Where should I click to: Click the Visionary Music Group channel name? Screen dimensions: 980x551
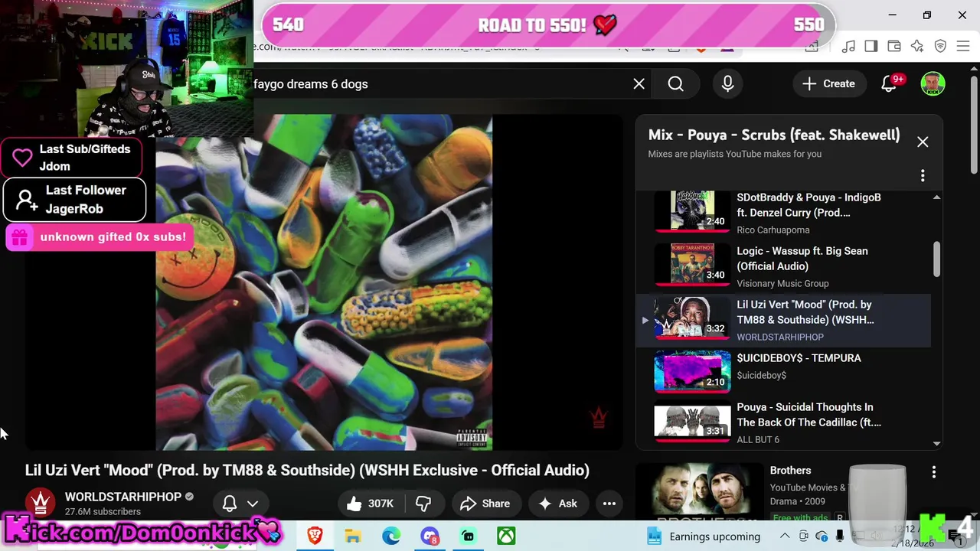coord(782,283)
